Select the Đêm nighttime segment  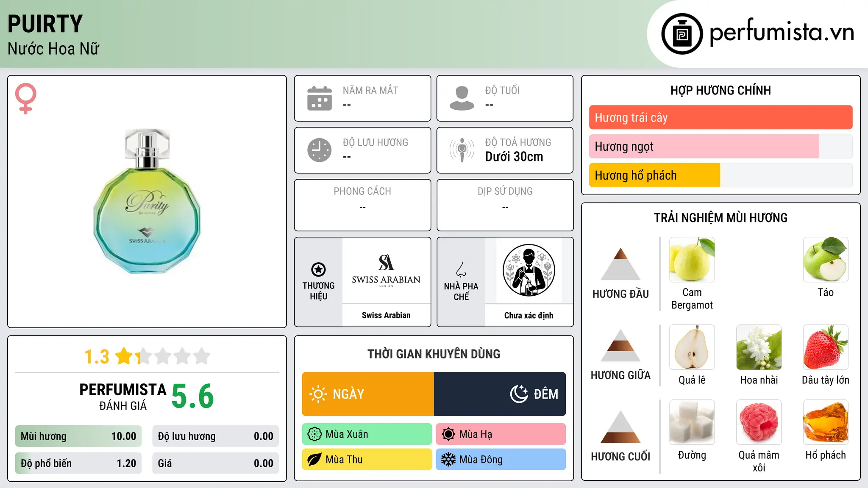[500, 394]
